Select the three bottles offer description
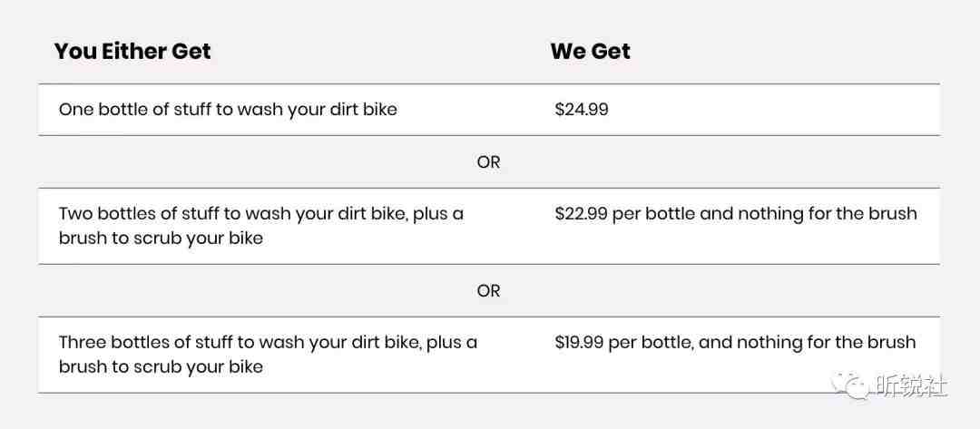Screen dimensions: 980x429 [x=268, y=354]
